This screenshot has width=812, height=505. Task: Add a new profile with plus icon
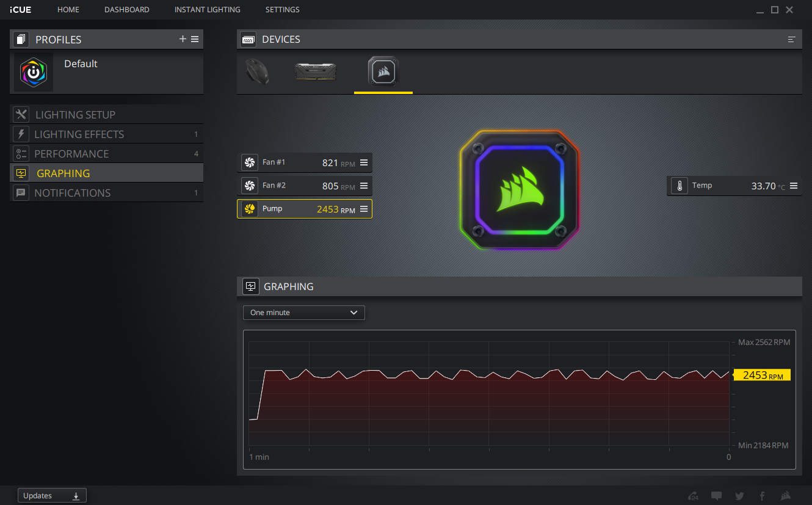pos(183,39)
